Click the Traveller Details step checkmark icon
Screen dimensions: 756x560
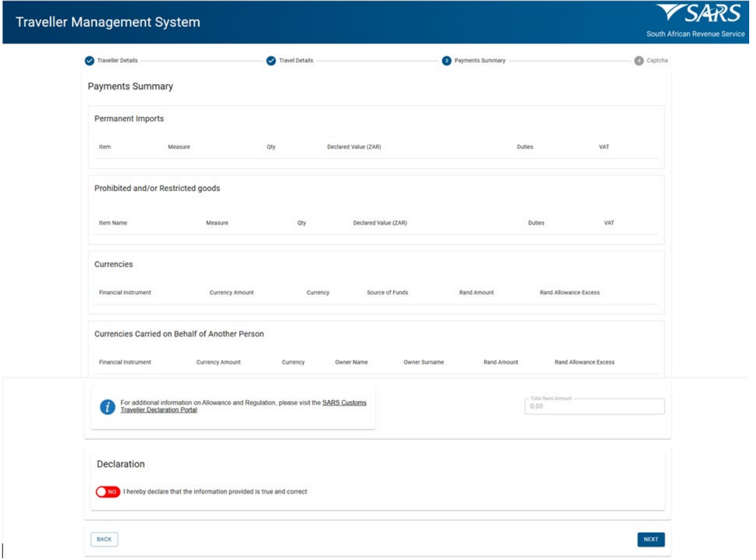(x=89, y=61)
